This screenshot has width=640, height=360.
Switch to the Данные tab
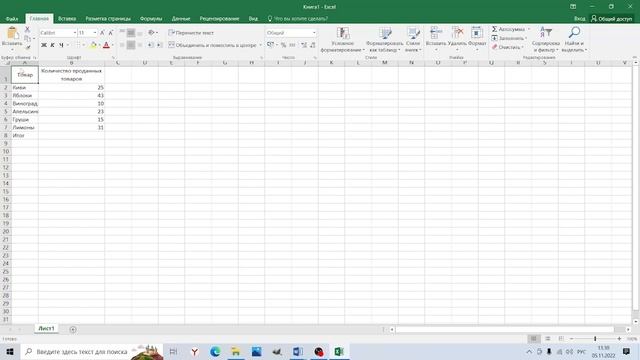point(181,19)
